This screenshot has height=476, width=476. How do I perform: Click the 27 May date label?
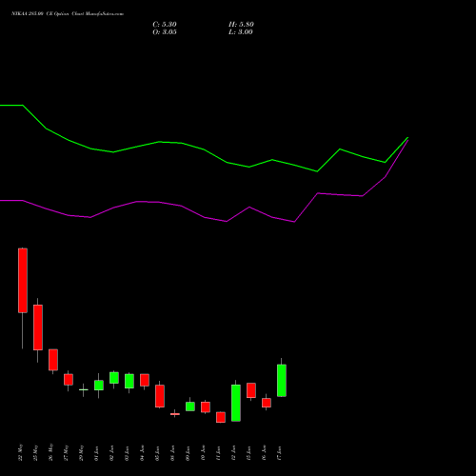click(67, 452)
